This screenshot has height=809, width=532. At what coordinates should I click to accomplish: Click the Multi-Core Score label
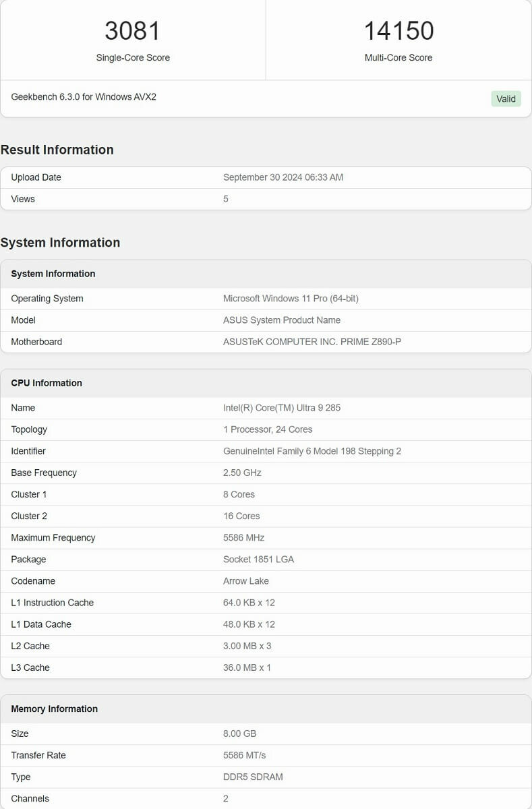point(398,58)
